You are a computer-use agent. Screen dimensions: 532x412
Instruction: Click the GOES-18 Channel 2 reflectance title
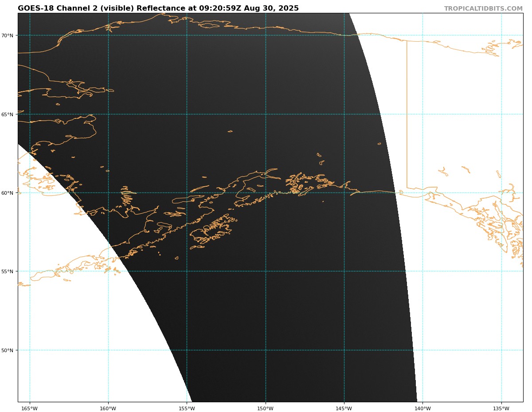[x=158, y=8]
